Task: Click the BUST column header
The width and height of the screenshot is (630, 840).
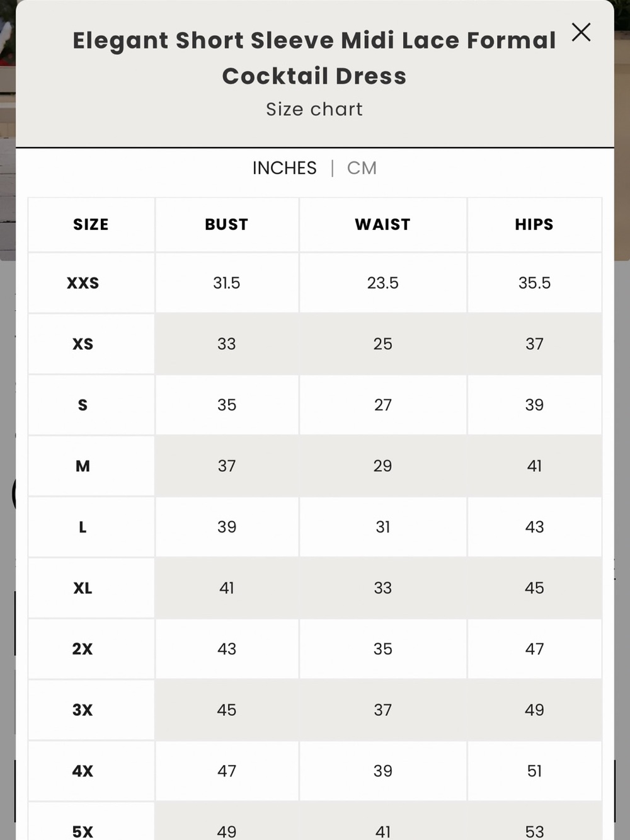Action: click(x=227, y=225)
